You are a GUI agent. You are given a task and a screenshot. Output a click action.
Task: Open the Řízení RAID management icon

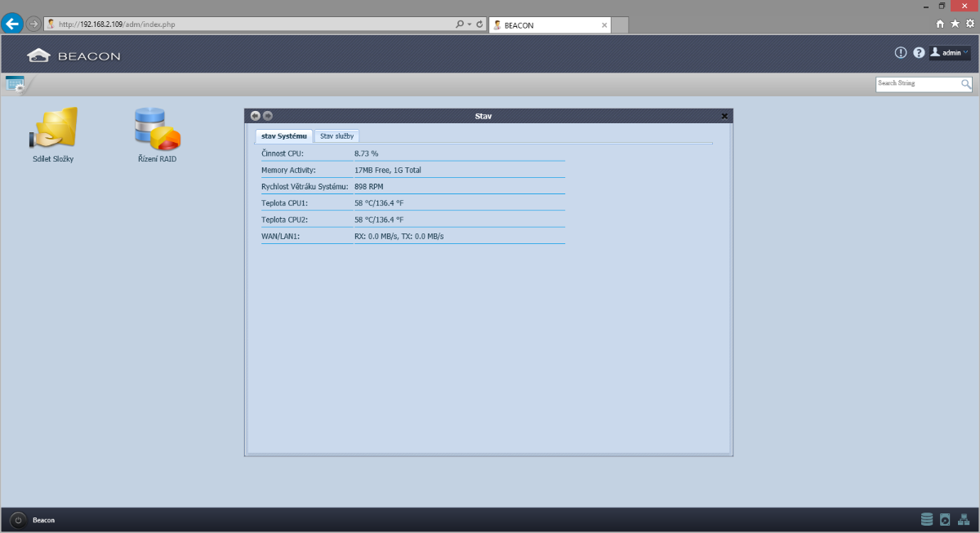pyautogui.click(x=157, y=128)
